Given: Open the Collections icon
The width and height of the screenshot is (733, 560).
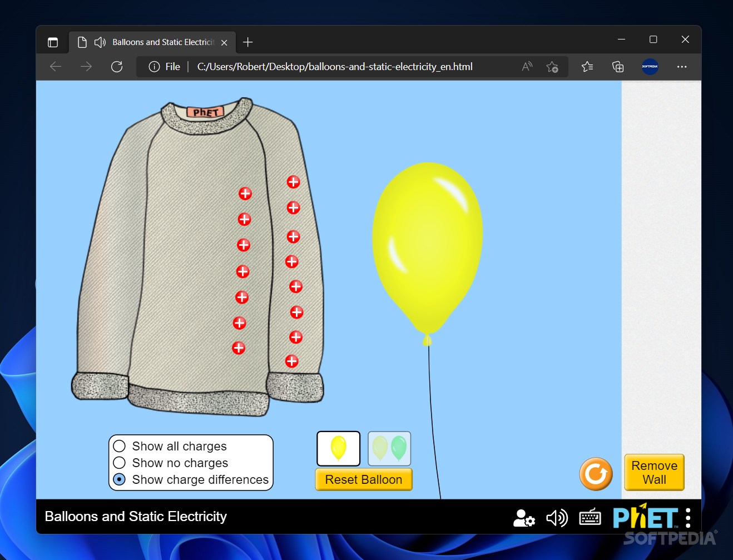Looking at the screenshot, I should click(x=618, y=67).
